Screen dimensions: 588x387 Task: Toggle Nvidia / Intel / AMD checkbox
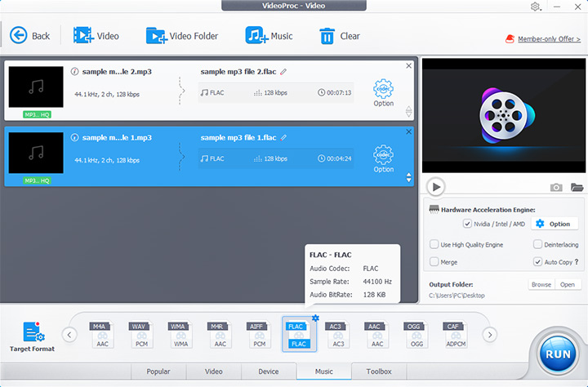tap(467, 224)
